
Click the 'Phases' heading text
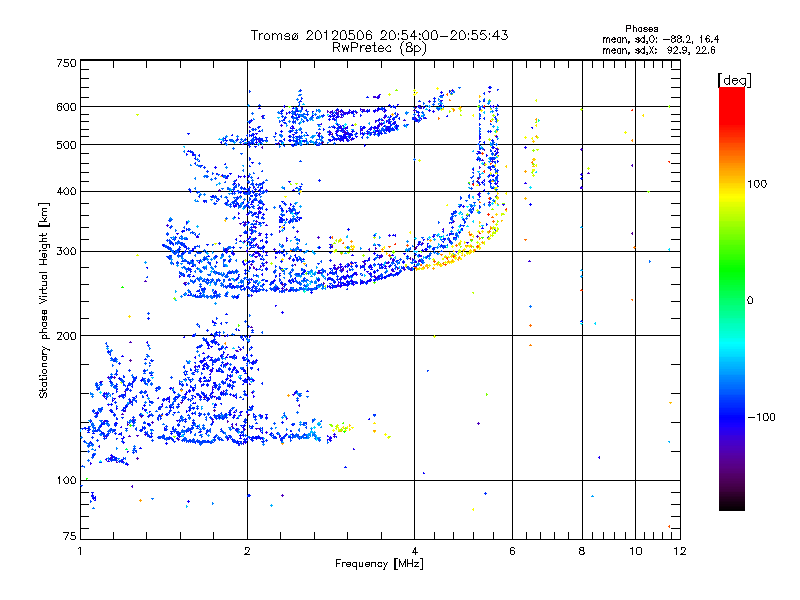tap(642, 29)
